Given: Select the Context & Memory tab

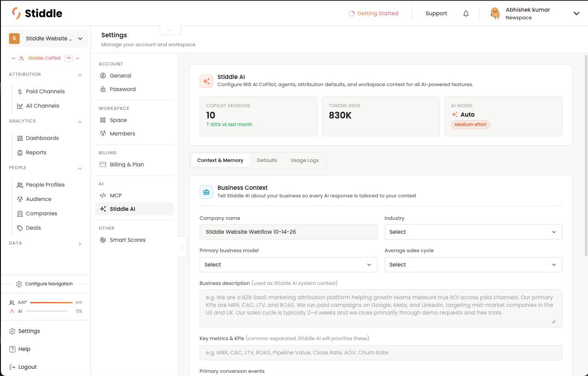Looking at the screenshot, I should 220,160.
